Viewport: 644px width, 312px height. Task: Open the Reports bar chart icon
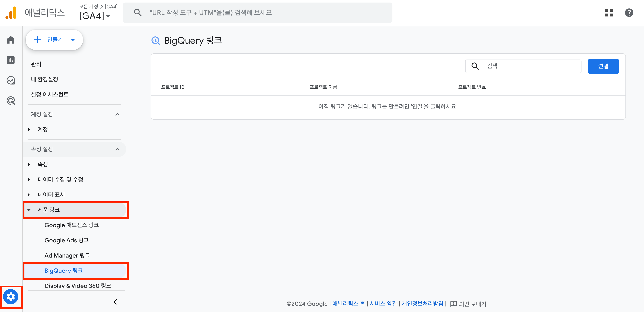[11, 60]
